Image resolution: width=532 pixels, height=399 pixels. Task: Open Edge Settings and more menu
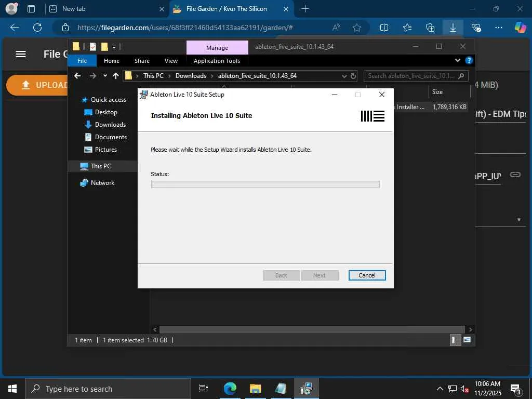click(x=499, y=28)
